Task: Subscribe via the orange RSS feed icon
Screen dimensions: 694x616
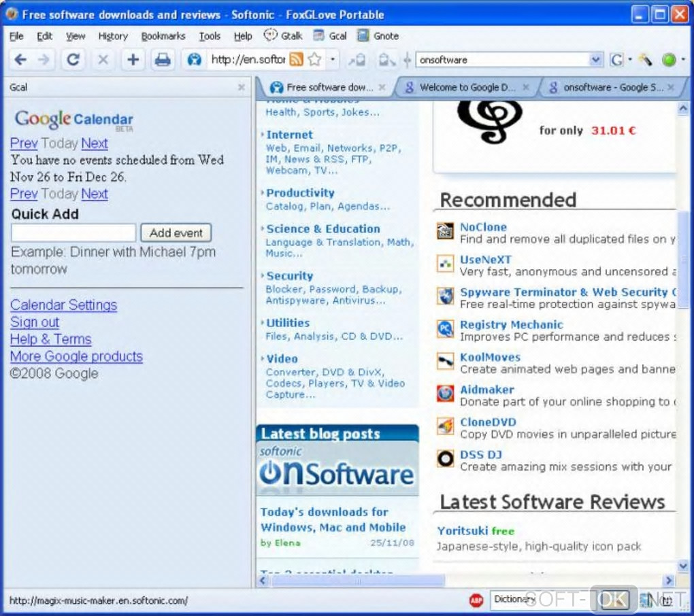Action: [296, 59]
